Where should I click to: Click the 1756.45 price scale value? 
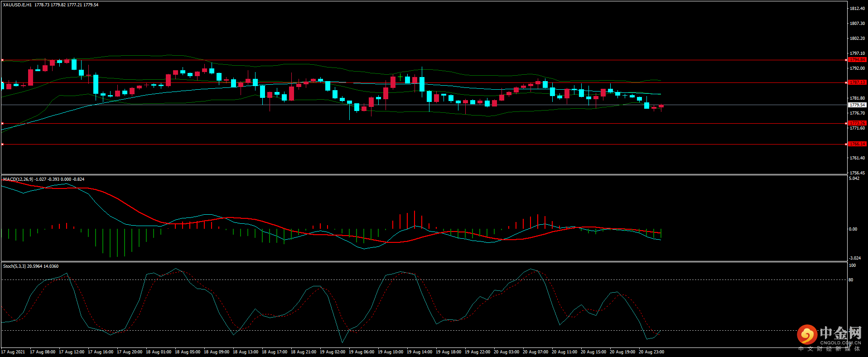(857, 173)
